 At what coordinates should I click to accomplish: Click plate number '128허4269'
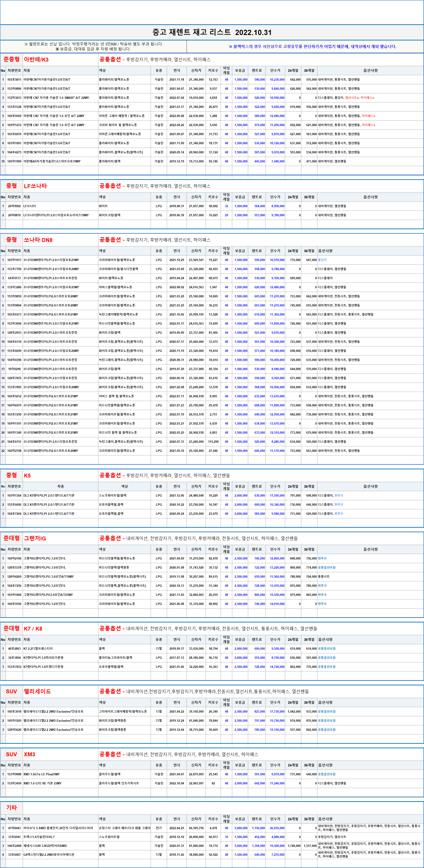(x=14, y=577)
